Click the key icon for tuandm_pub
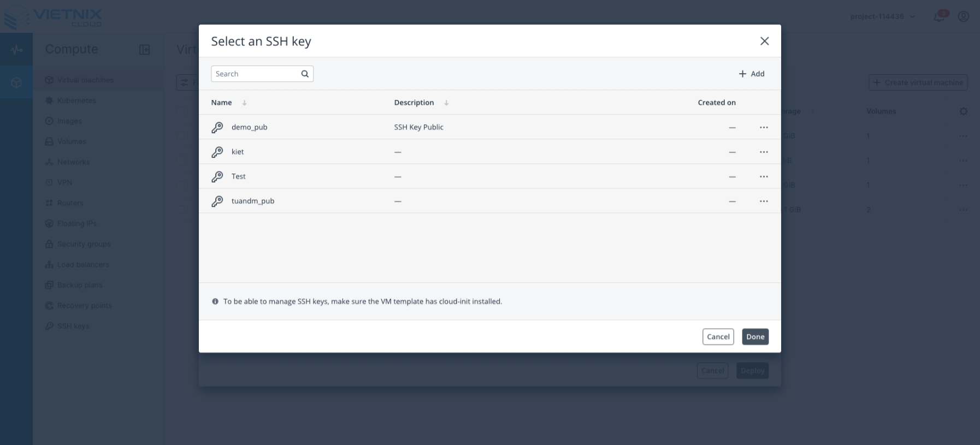This screenshot has height=445, width=980. 217,201
